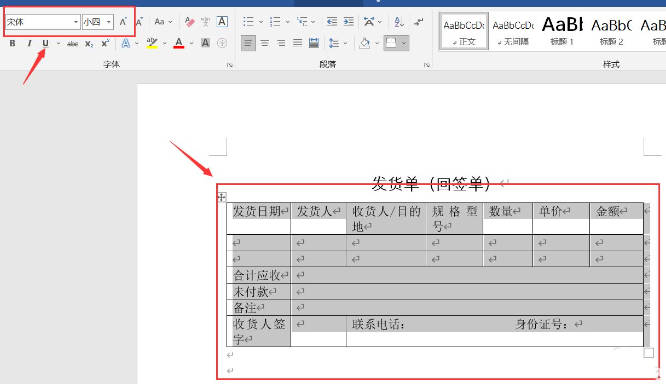
Task: Click the 数量 header cell
Action: [508, 218]
